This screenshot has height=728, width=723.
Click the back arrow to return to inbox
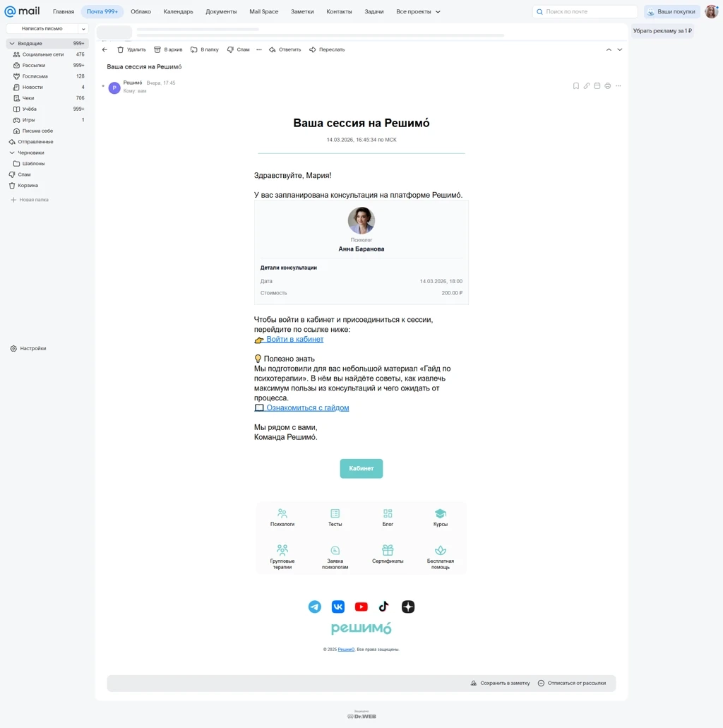click(104, 49)
